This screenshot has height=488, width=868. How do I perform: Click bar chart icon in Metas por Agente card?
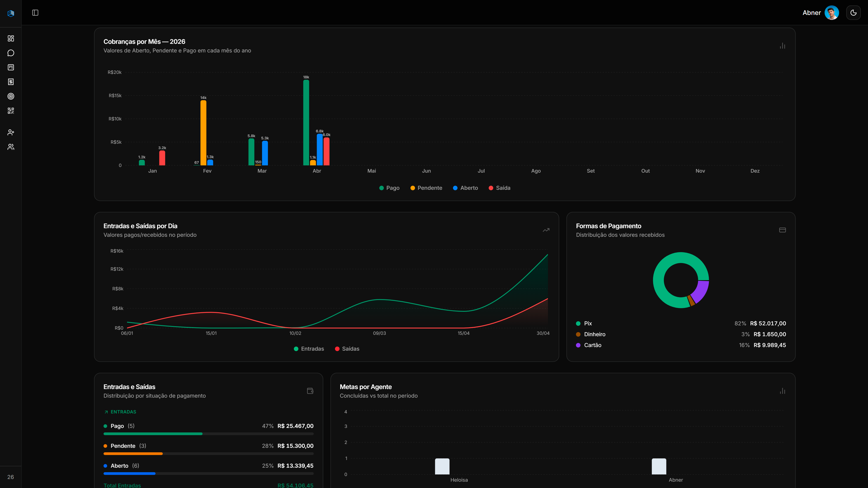pos(782,391)
